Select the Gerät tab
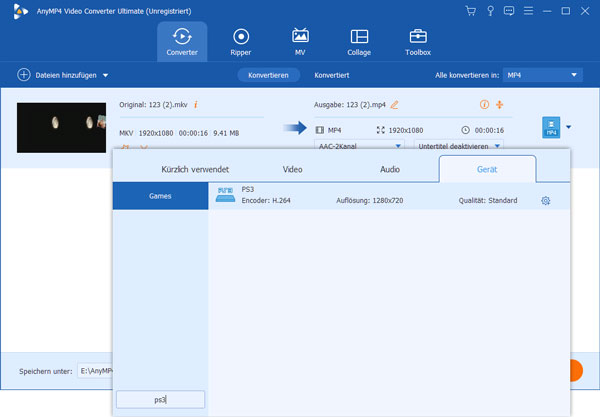The image size is (600, 417). pyautogui.click(x=487, y=169)
